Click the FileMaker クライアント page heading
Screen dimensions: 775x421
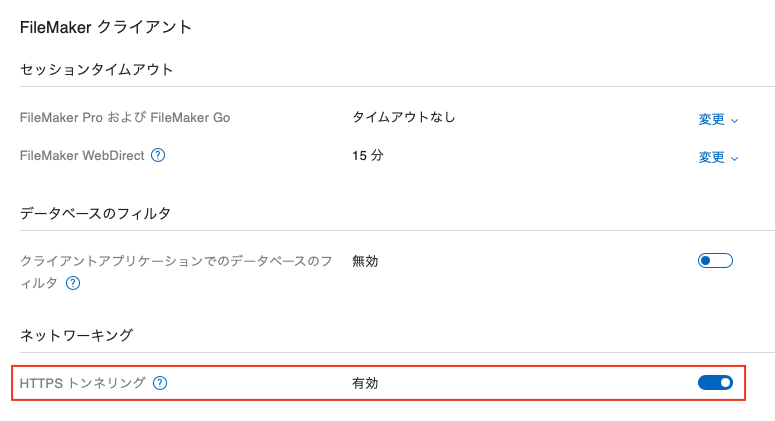[x=106, y=28]
